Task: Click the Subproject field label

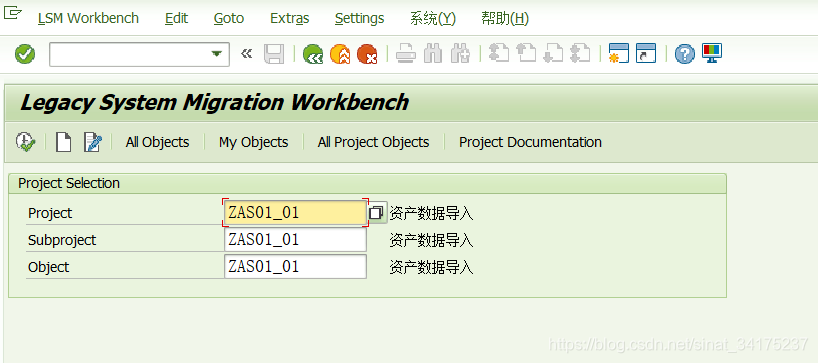Action: 62,240
